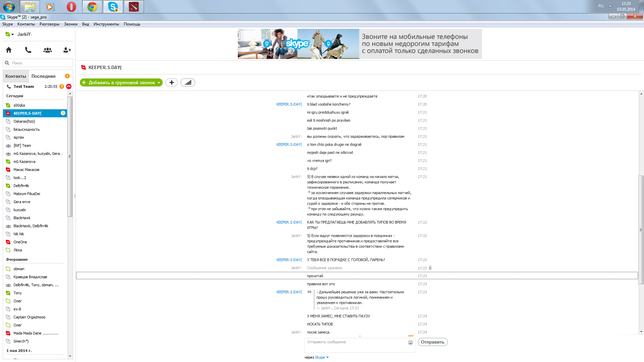Open Google Chrome from taskbar
This screenshot has height=362, width=644.
click(x=92, y=6)
